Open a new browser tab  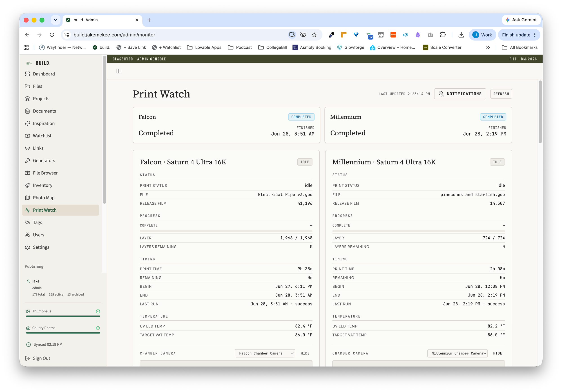[149, 20]
